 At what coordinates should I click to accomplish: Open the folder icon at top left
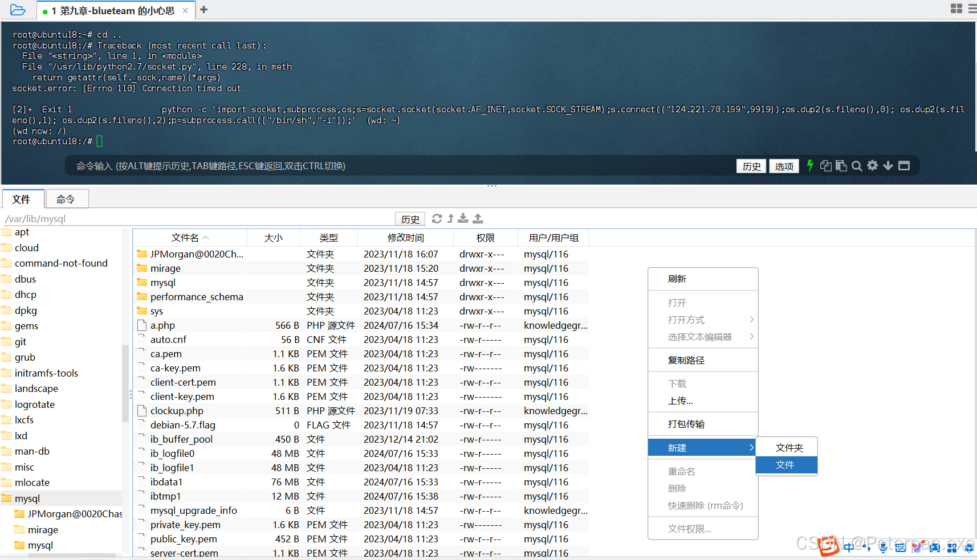[18, 10]
